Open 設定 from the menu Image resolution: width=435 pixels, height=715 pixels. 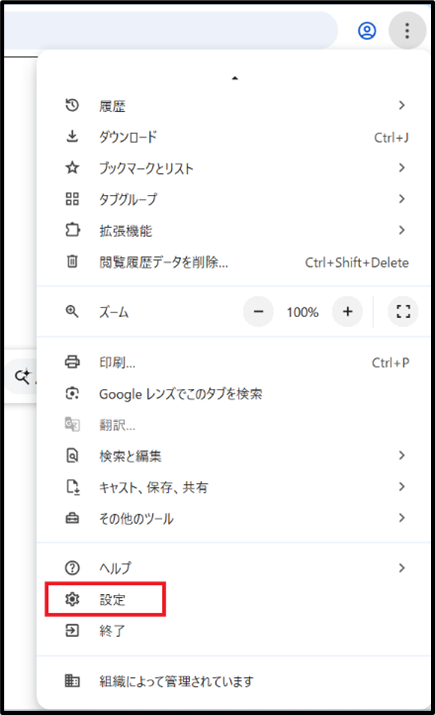tap(233, 599)
